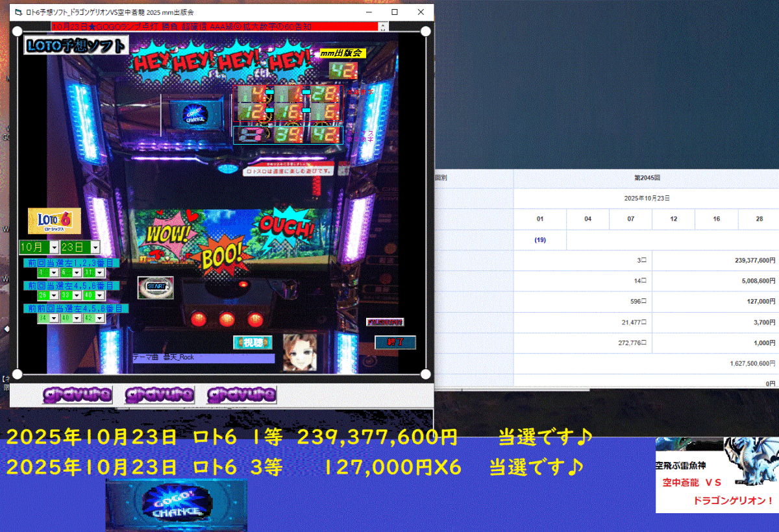The height and width of the screenshot is (532, 779).
Task: Open the month dropdown showing 10月
Action: [55, 247]
